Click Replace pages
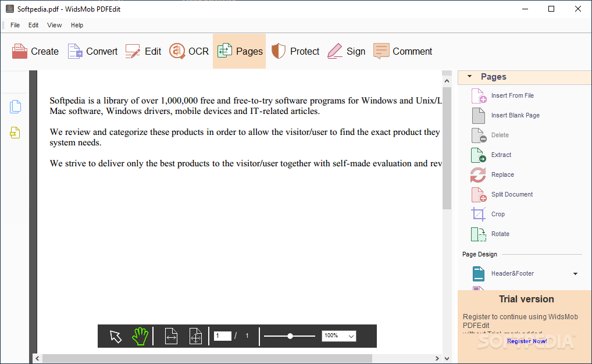Viewport: 592px width, 364px height. 493,174
